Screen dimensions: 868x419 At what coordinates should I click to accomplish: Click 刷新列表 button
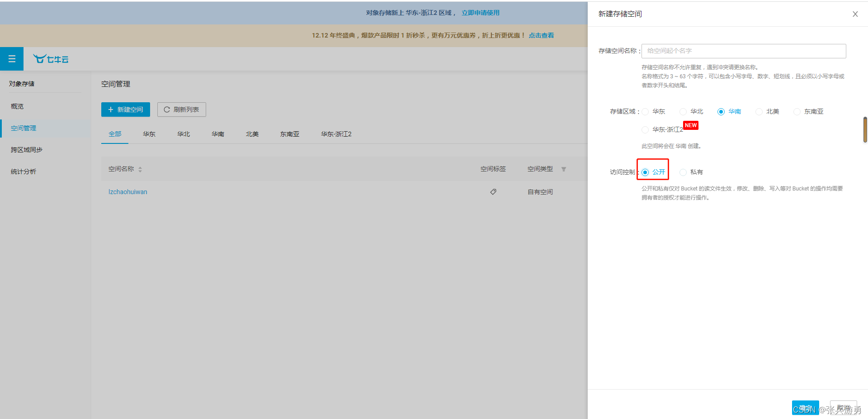point(182,110)
